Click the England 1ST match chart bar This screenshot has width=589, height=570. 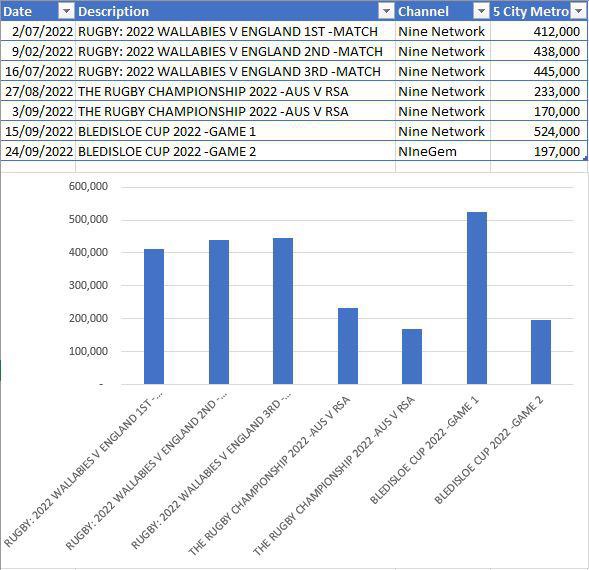coord(154,316)
